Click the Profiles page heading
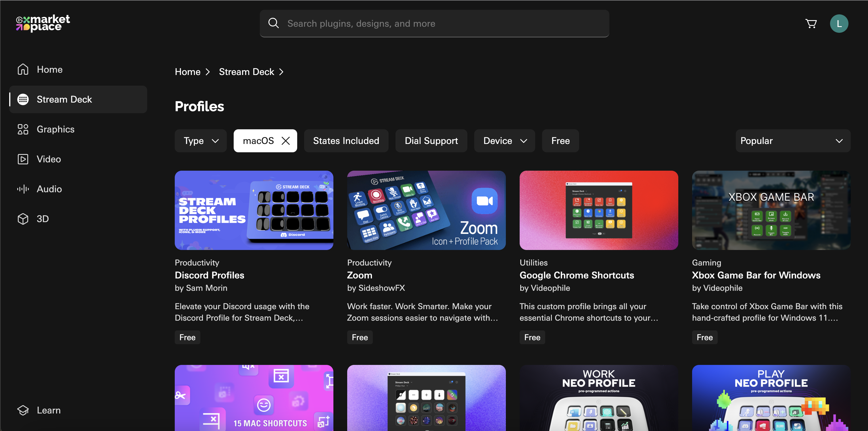The height and width of the screenshot is (431, 868). pyautogui.click(x=199, y=106)
